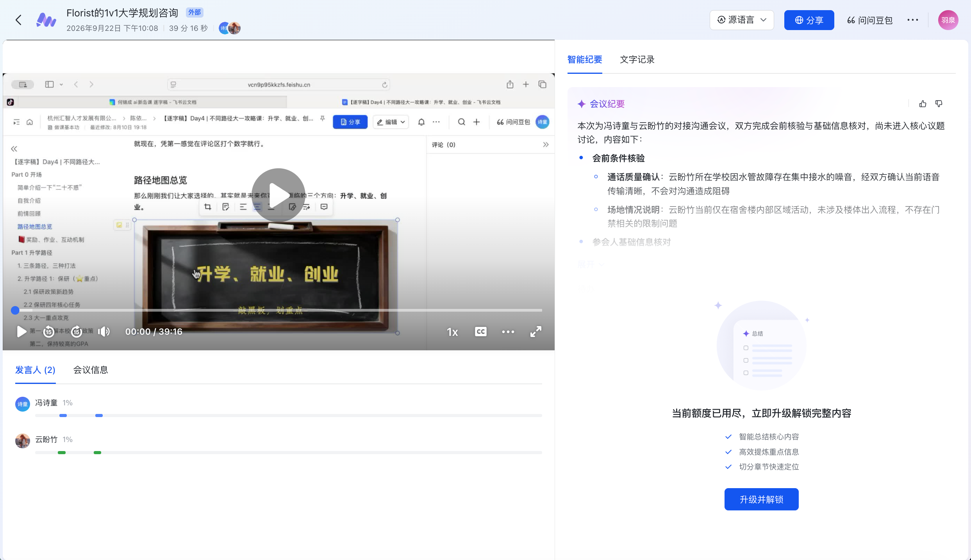The image size is (971, 560).
Task: Select the 智能纪要 tab
Action: [585, 59]
